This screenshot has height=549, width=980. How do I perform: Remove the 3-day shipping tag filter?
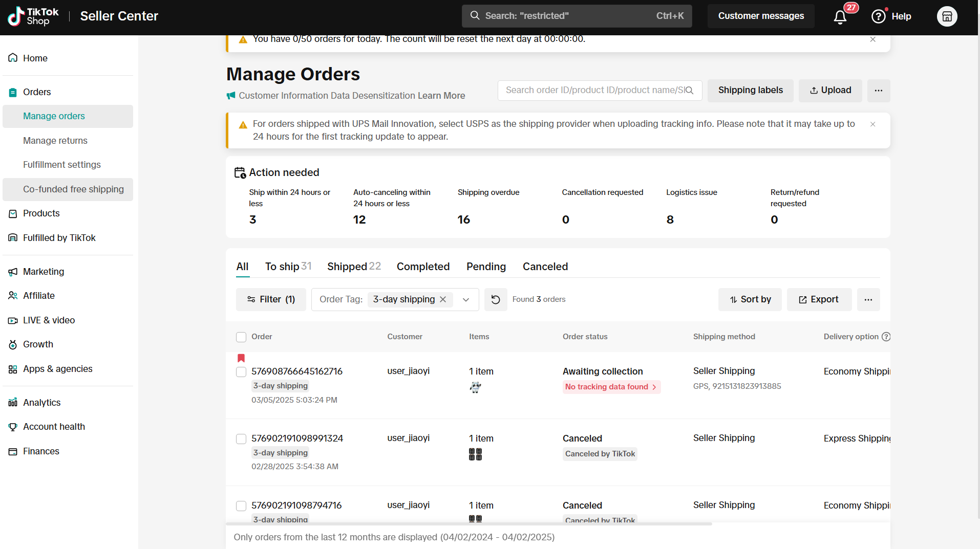(x=443, y=299)
